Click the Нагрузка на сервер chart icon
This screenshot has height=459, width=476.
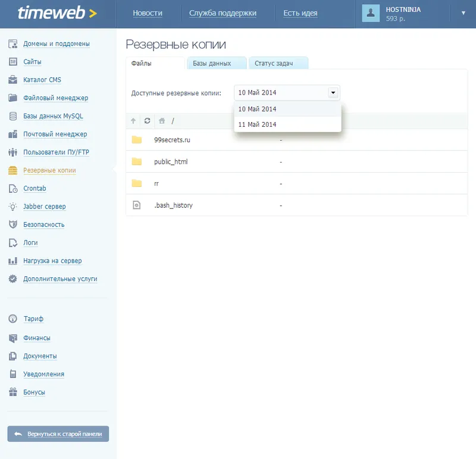tap(12, 261)
